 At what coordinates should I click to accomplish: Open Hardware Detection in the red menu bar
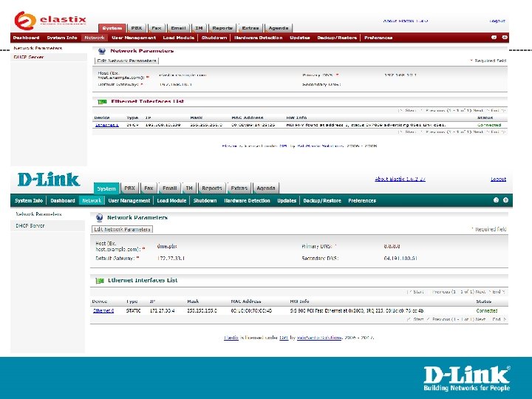pos(258,38)
